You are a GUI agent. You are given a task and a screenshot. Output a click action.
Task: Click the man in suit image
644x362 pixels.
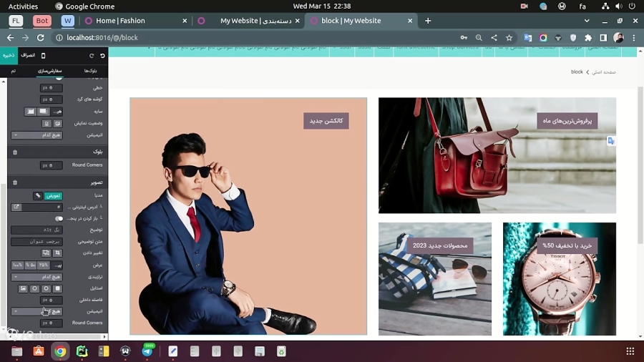coord(248,216)
